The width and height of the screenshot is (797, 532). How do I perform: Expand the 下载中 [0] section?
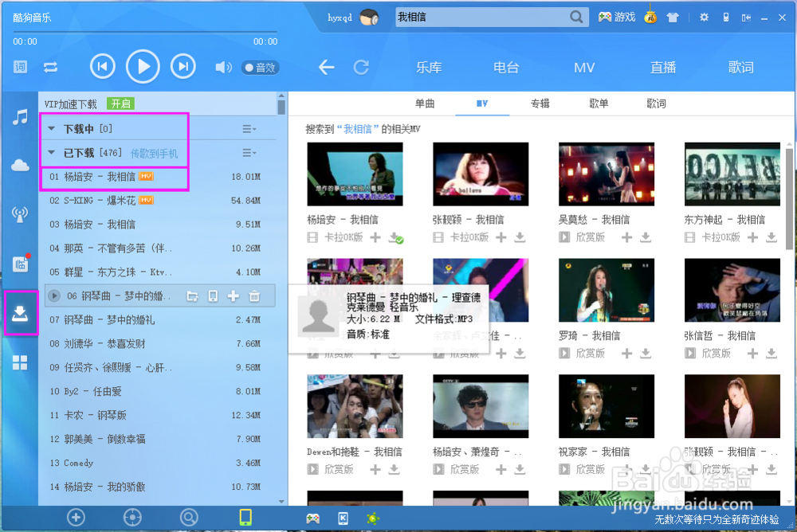(80, 127)
